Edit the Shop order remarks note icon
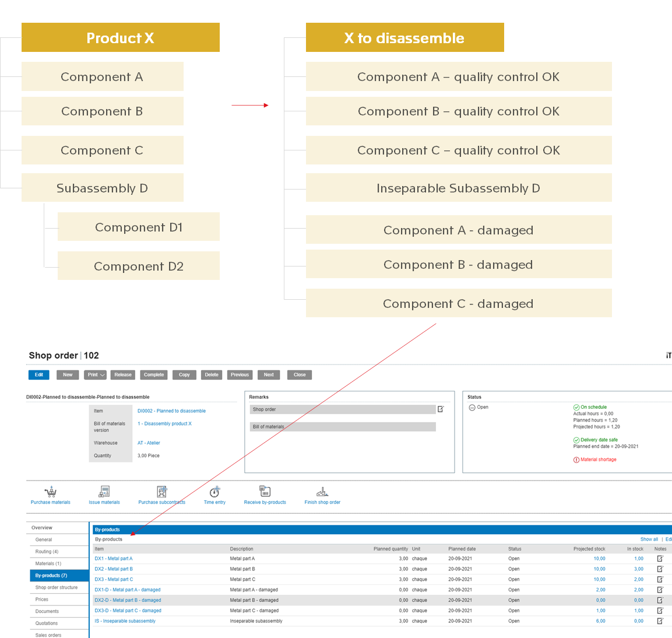This screenshot has width=672, height=638. (441, 409)
